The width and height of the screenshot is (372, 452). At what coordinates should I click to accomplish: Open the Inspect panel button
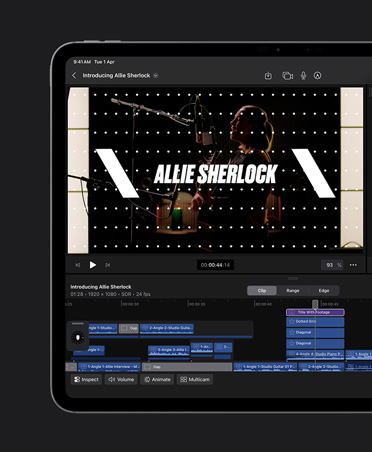tap(86, 379)
